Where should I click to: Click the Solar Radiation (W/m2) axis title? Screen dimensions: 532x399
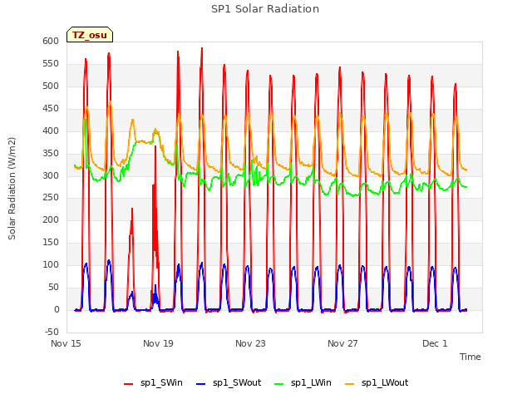(12, 189)
